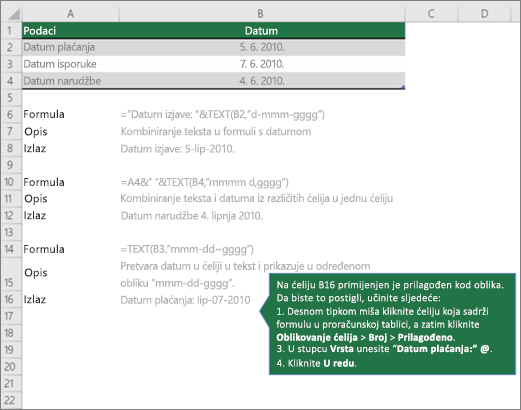Select cell 'Datum isporuke'

(x=70, y=64)
